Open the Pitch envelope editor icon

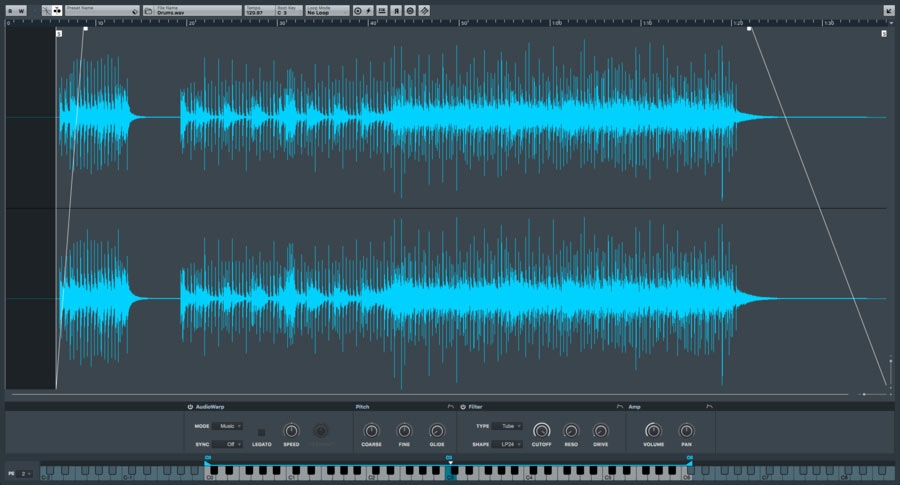click(x=451, y=407)
